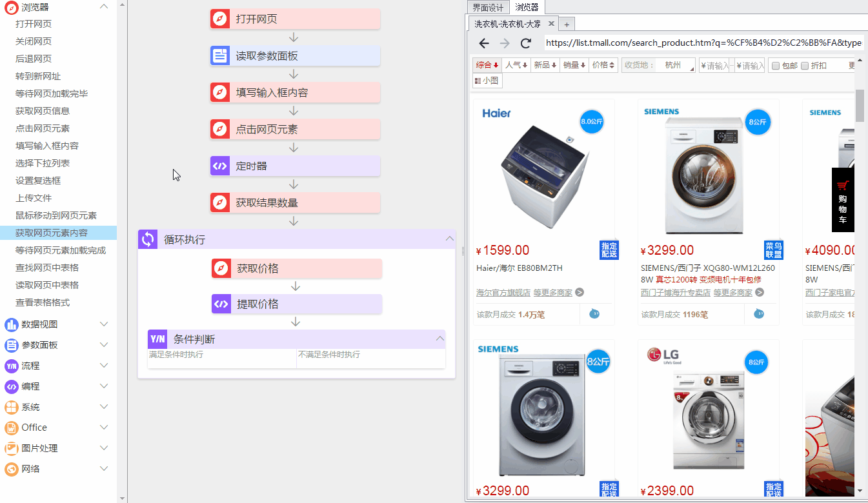
Task: Switch to 小图 small-image view
Action: (x=487, y=81)
